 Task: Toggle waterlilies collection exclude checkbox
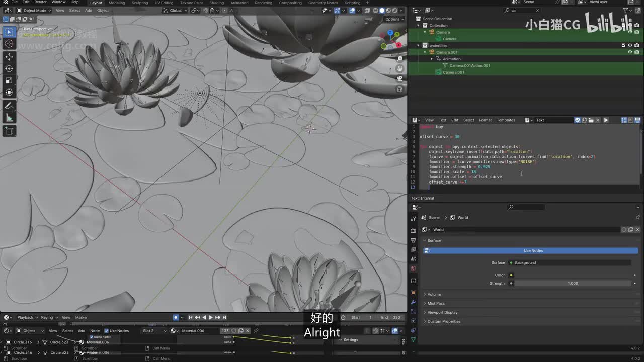(x=624, y=45)
